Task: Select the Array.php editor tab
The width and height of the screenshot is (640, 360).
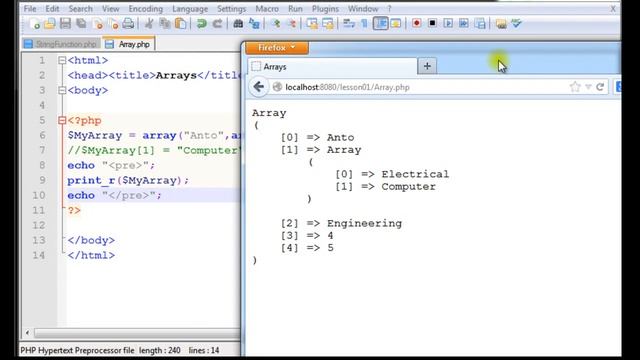Action: pos(128,44)
